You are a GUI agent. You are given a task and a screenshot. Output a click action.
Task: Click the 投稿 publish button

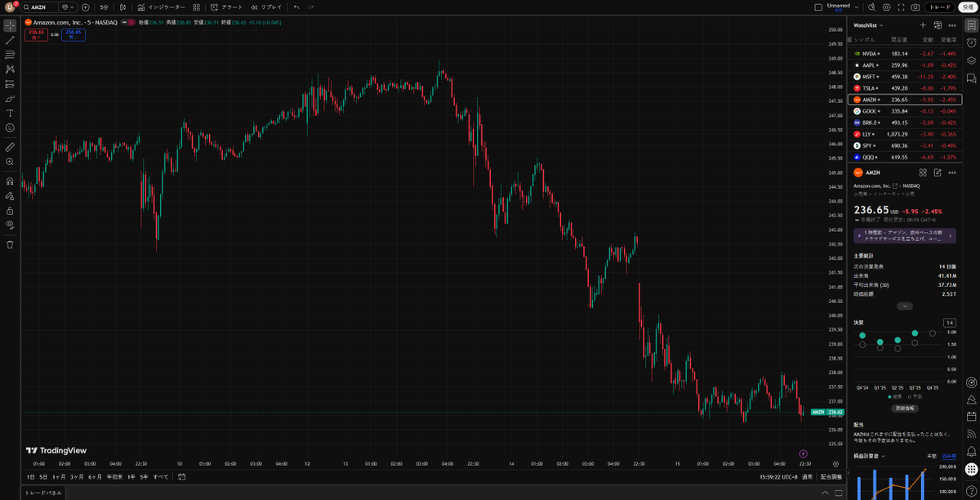click(x=967, y=7)
